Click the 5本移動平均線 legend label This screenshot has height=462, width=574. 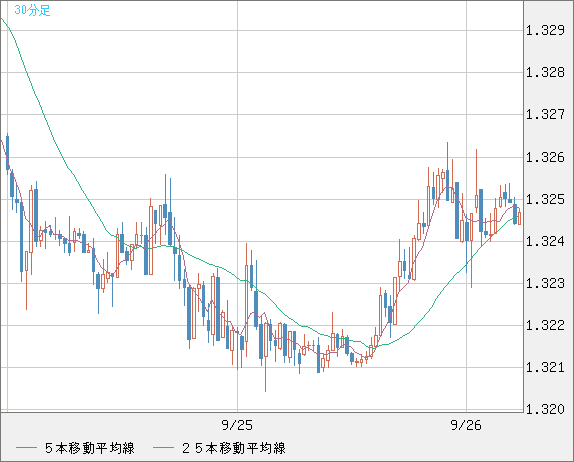pyautogui.click(x=90, y=448)
